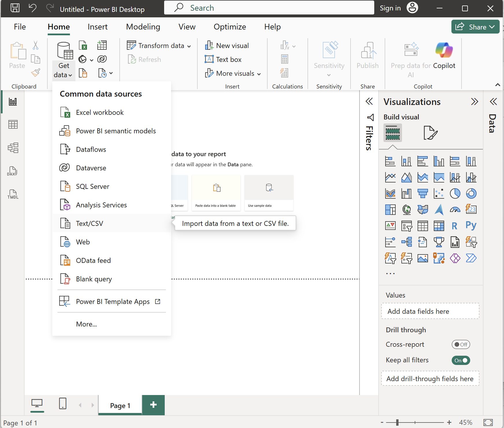Viewport: 504px width, 428px height.
Task: Click New visual button
Action: coord(227,46)
